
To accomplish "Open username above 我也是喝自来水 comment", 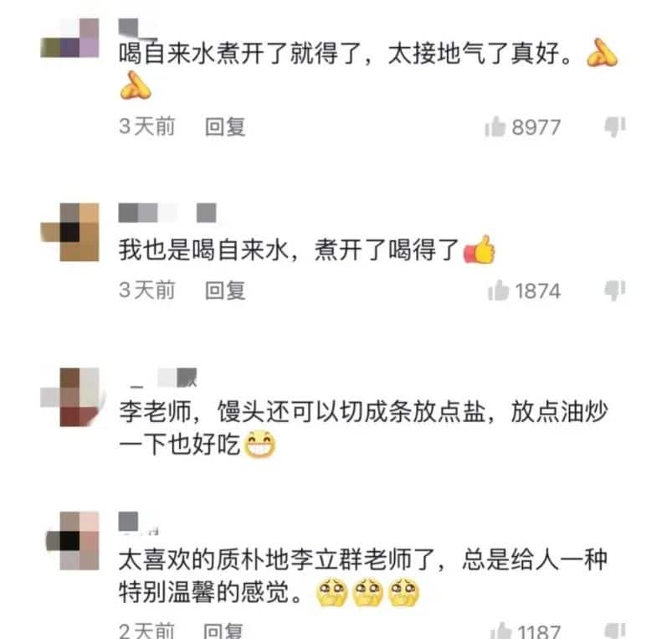I will pyautogui.click(x=167, y=213).
